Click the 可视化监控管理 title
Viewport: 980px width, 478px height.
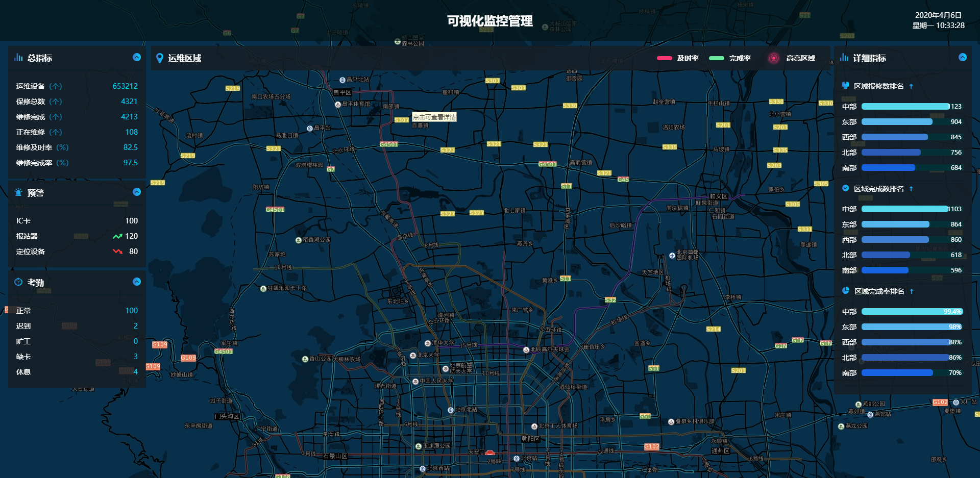(x=490, y=21)
